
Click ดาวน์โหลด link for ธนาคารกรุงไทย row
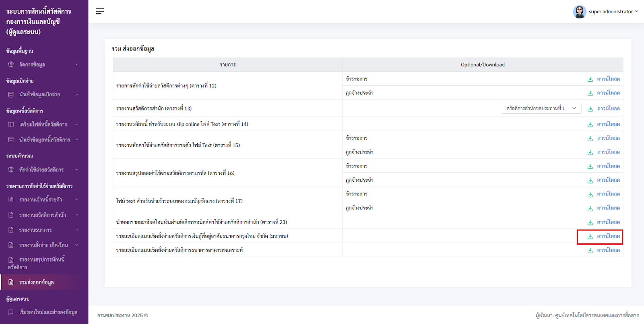(x=608, y=236)
